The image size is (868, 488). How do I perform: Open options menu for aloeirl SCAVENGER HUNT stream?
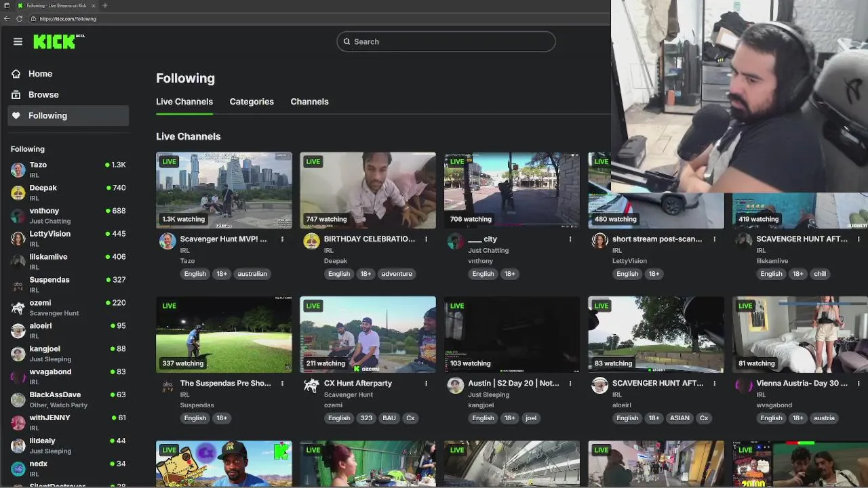pos(714,384)
